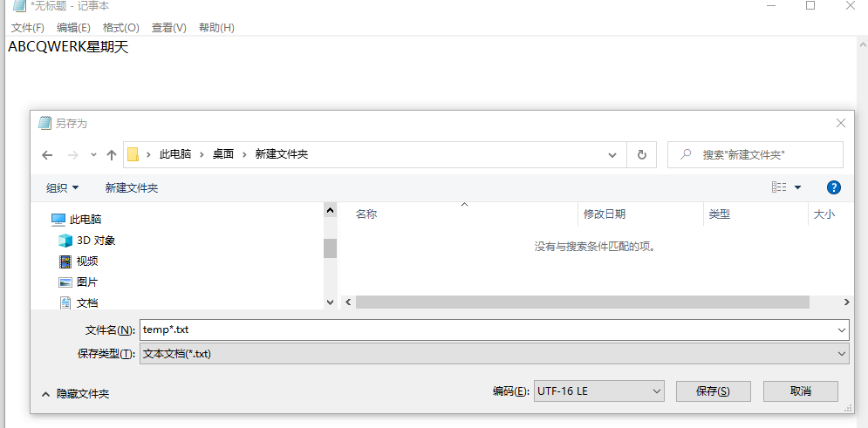Open the help question mark icon
The image size is (868, 428).
click(833, 187)
